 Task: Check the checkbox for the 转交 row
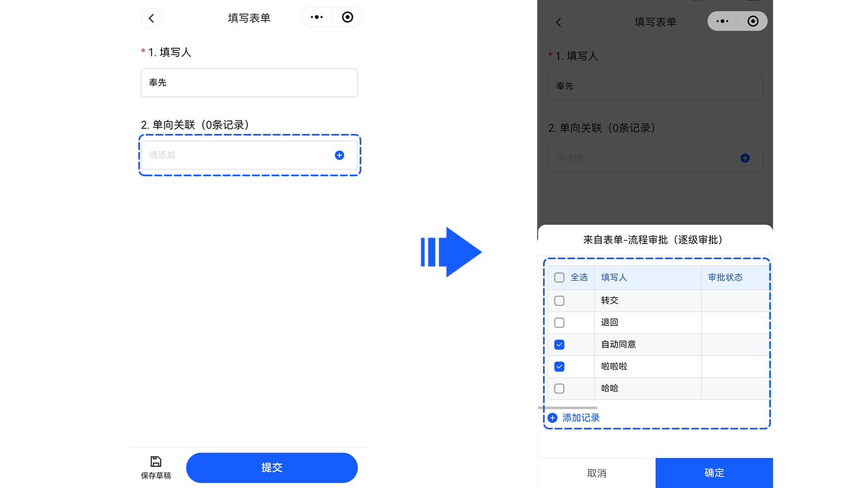click(x=559, y=300)
